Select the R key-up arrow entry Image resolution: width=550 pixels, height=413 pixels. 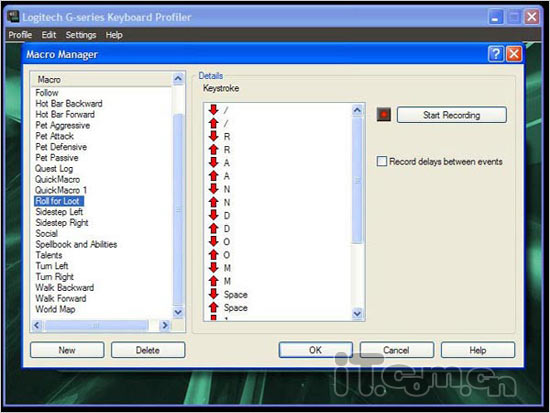(213, 149)
